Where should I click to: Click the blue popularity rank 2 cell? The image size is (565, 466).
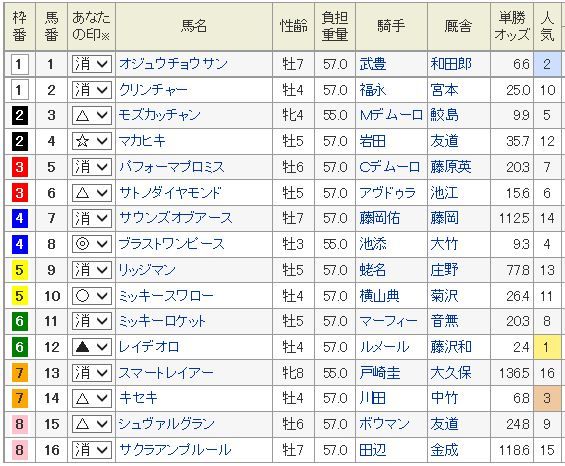click(x=547, y=64)
